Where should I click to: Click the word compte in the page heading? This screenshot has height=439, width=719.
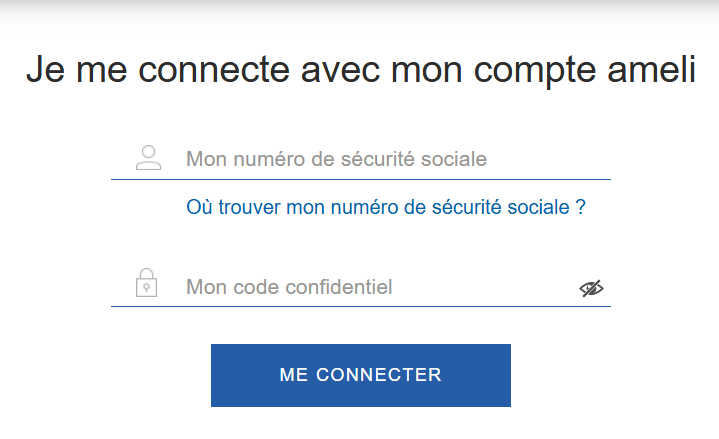tap(535, 72)
